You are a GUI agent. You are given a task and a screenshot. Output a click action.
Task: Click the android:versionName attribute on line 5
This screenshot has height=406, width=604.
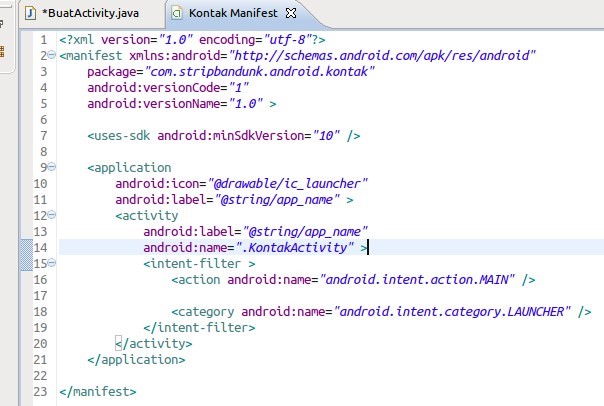154,104
